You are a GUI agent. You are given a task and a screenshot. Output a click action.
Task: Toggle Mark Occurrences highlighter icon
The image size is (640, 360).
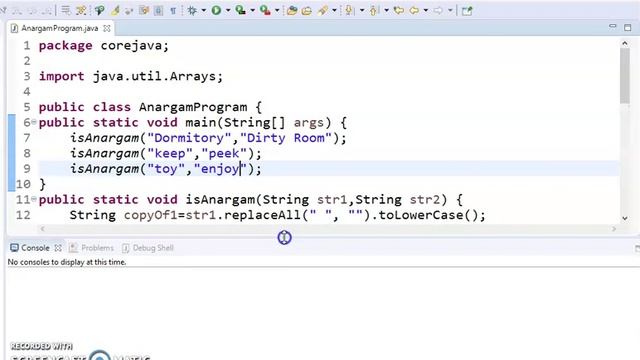116,10
